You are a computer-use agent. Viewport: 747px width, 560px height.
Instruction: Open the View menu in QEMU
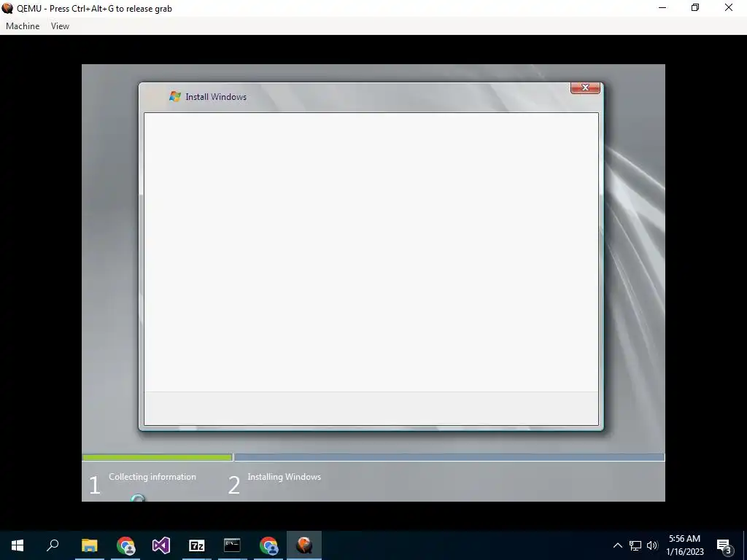60,26
